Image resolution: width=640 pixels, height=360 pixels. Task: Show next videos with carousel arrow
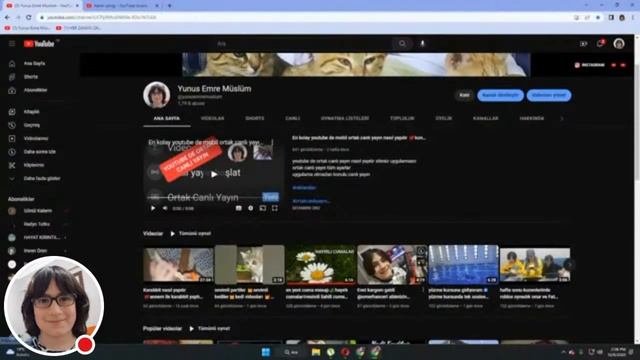tap(569, 264)
